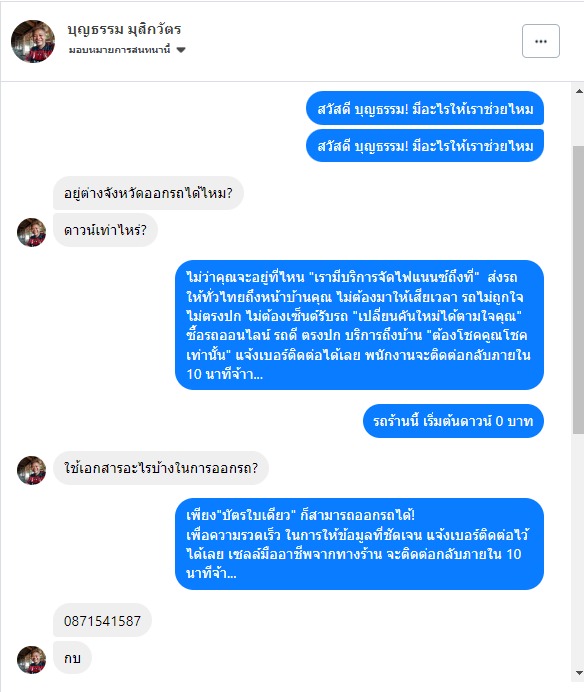Click the down payment 0 บาท reply
This screenshot has height=692, width=584.
pyautogui.click(x=453, y=421)
